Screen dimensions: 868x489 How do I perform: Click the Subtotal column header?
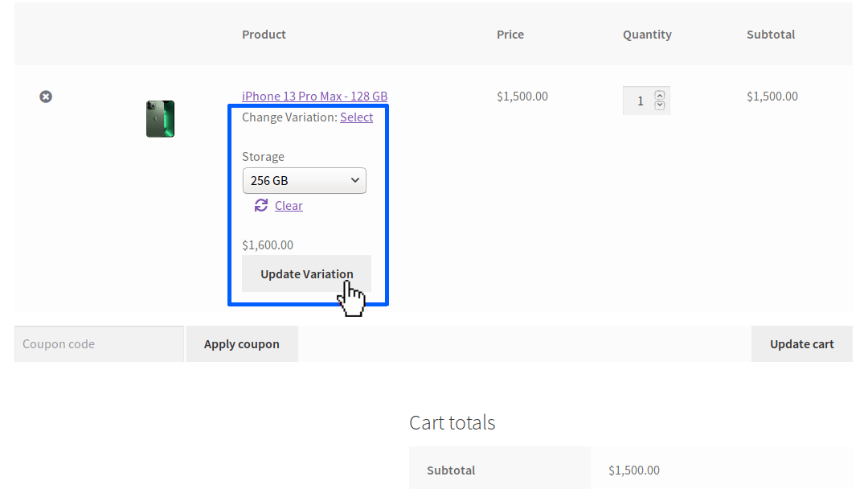pyautogui.click(x=771, y=34)
